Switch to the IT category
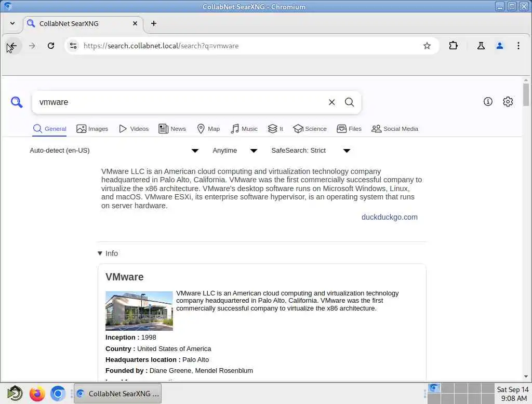The height and width of the screenshot is (404, 532). click(275, 129)
